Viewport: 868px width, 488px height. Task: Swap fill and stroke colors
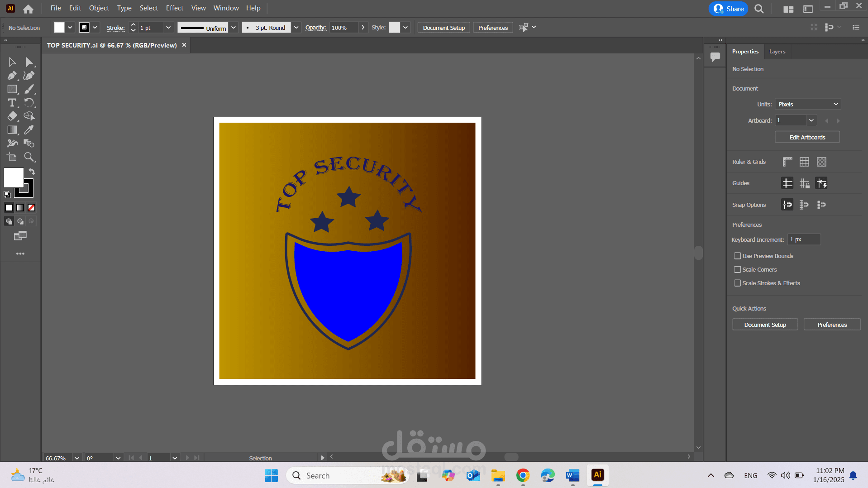32,172
